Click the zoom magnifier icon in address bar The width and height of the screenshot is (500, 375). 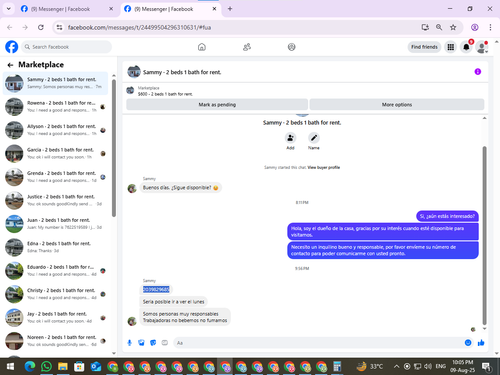tap(439, 27)
